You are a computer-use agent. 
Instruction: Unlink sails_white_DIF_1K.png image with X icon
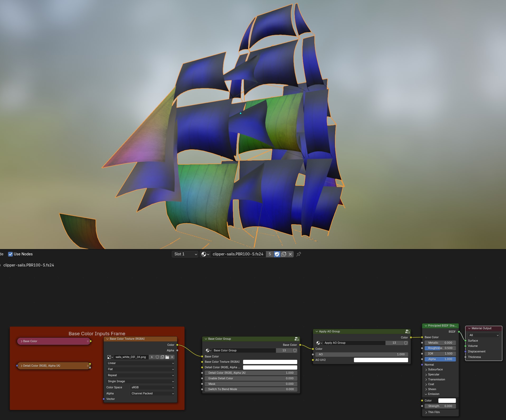coord(172,357)
